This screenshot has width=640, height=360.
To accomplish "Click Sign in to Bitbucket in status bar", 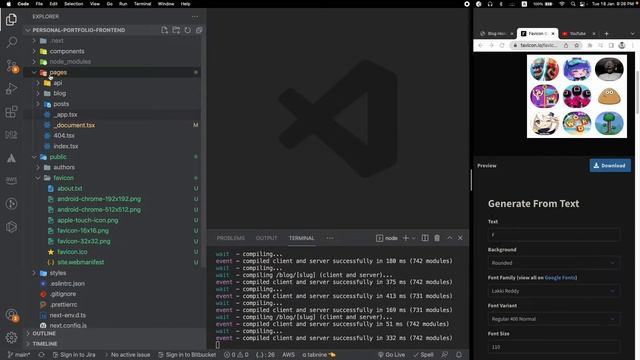I will click(x=187, y=355).
